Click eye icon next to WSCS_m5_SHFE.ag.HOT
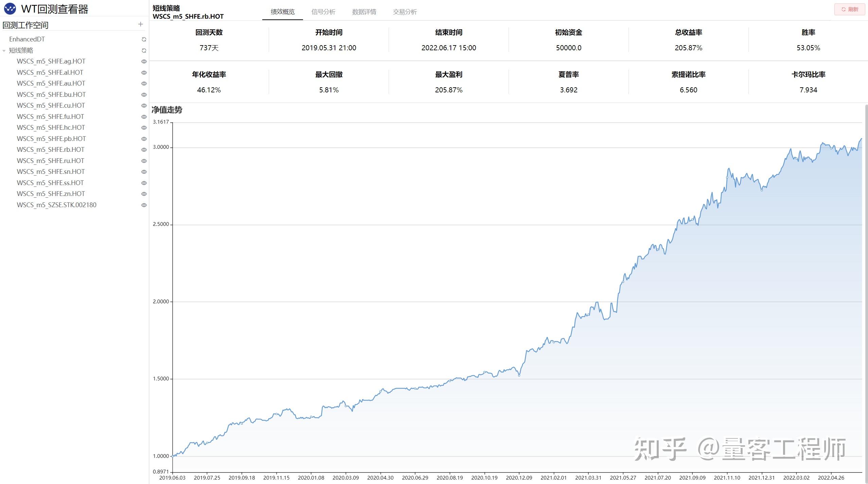 point(144,61)
